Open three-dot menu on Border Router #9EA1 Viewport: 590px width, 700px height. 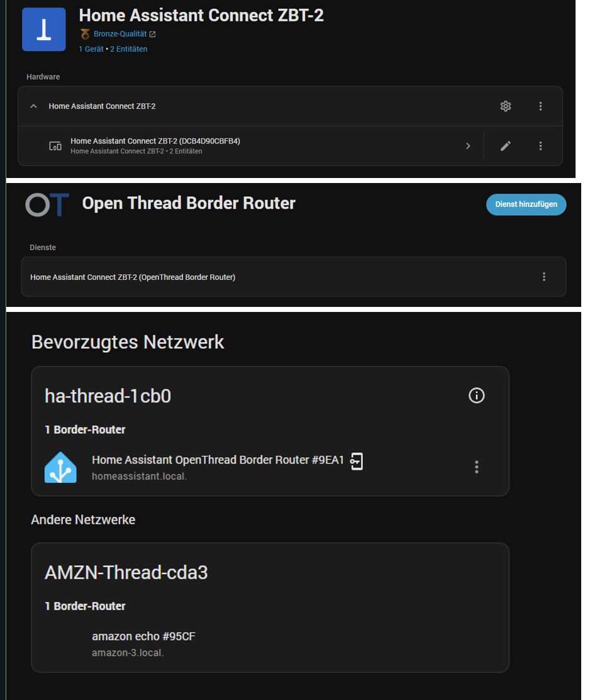click(476, 467)
